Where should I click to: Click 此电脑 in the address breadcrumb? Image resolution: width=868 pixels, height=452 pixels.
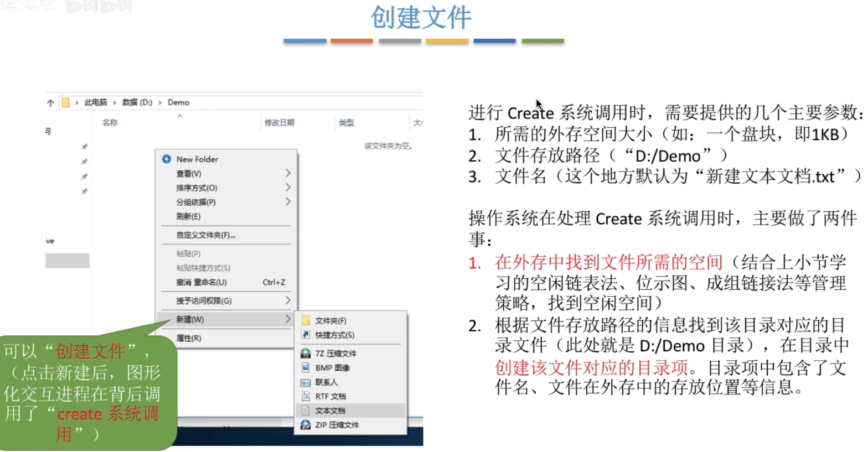(96, 102)
